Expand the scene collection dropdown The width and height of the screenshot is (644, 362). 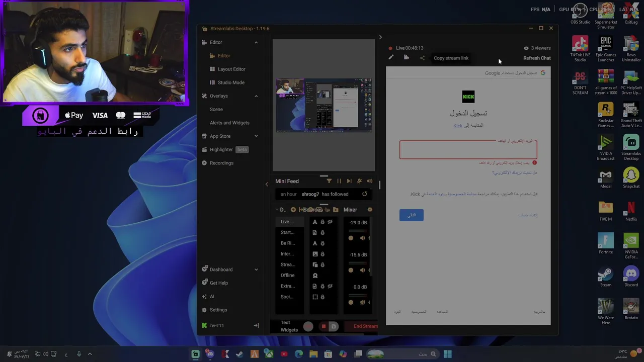(x=277, y=210)
